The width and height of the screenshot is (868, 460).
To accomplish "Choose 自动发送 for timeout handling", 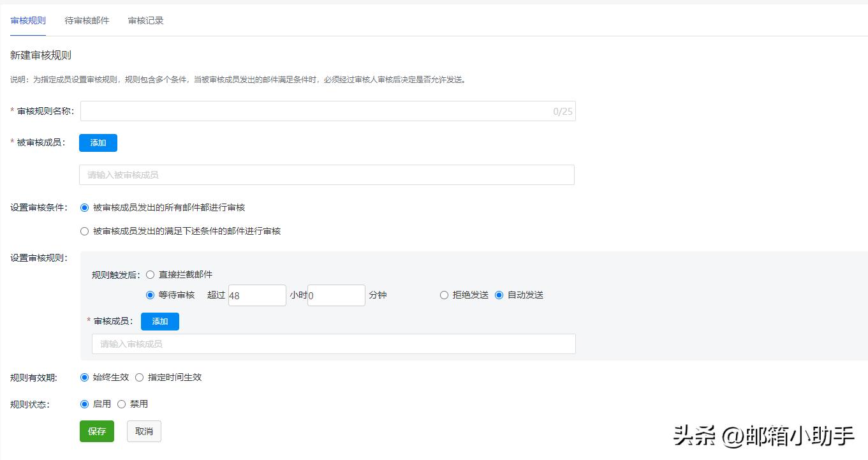I will pos(499,295).
